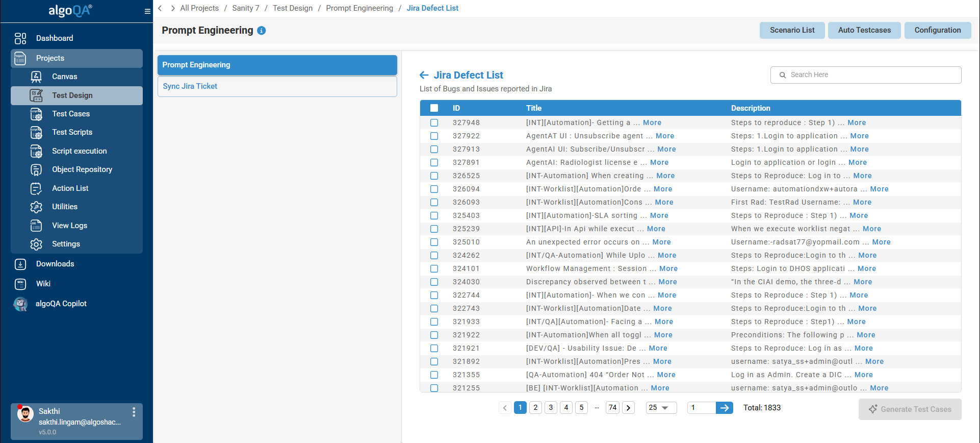Click the Script execution icon
Screen dimensions: 980x443
pyautogui.click(x=36, y=151)
